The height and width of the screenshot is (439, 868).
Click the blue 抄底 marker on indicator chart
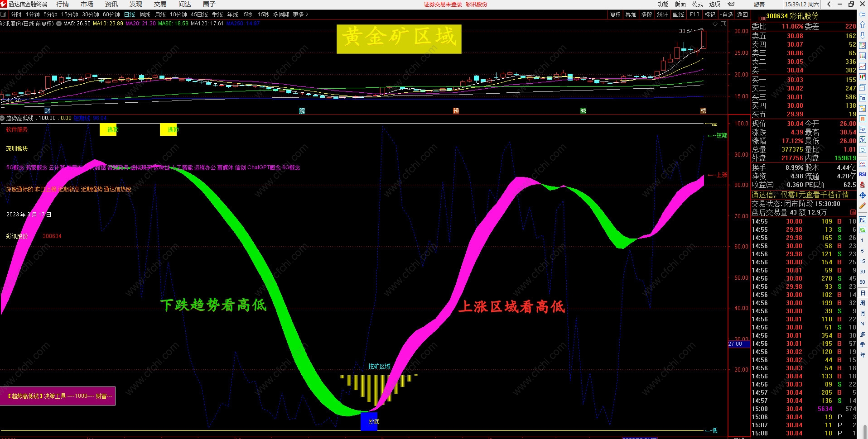coord(369,421)
